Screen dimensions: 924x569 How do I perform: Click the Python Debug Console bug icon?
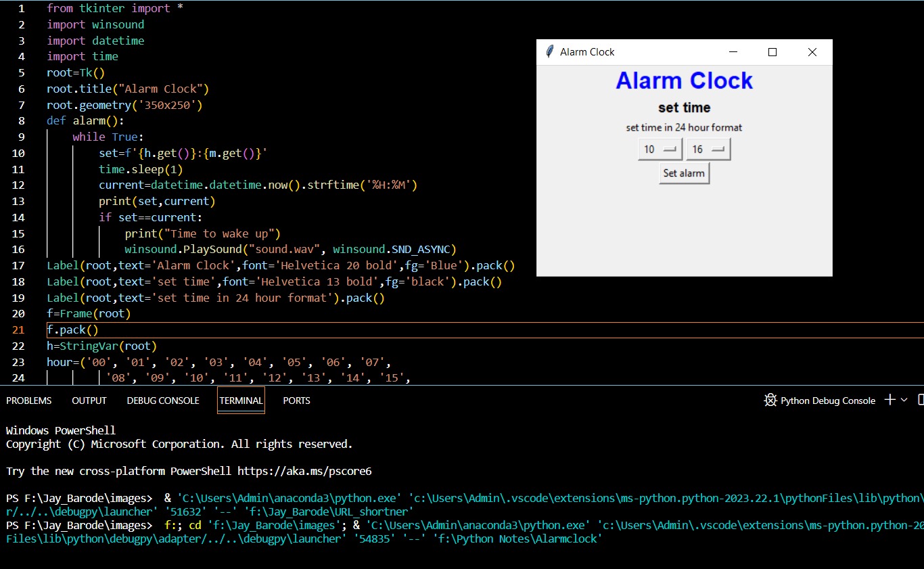pos(770,401)
